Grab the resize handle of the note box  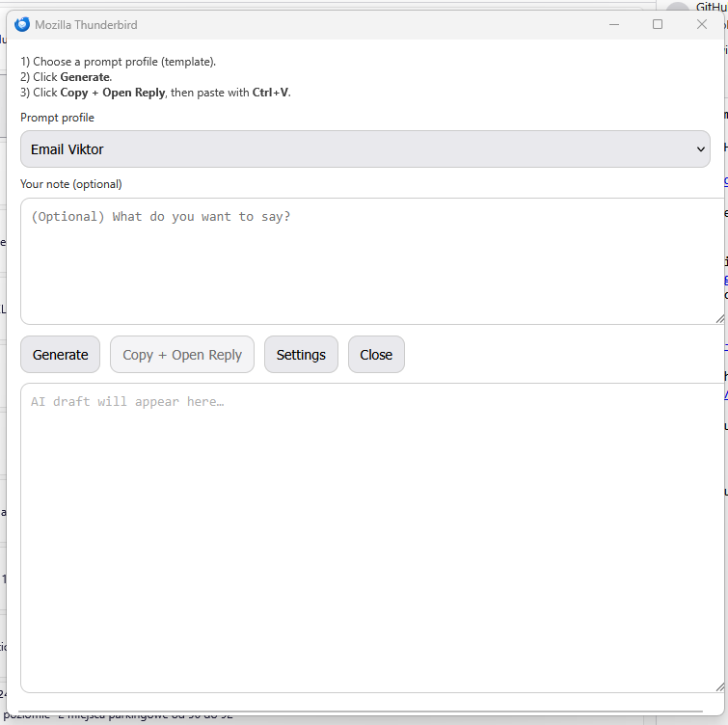click(x=719, y=317)
